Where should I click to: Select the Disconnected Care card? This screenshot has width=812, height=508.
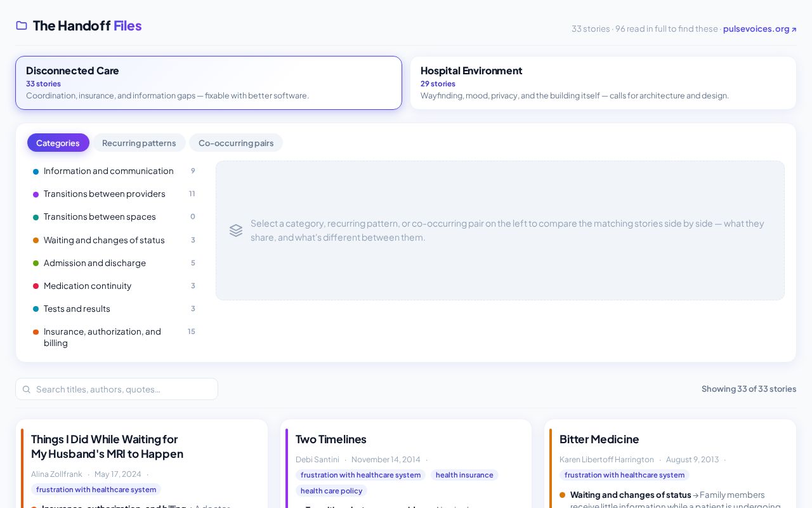(x=209, y=83)
